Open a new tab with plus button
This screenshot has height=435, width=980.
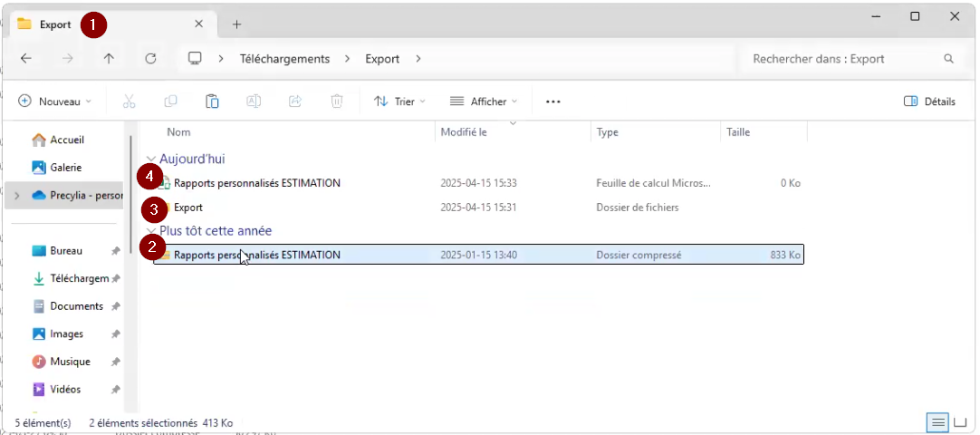(x=236, y=24)
